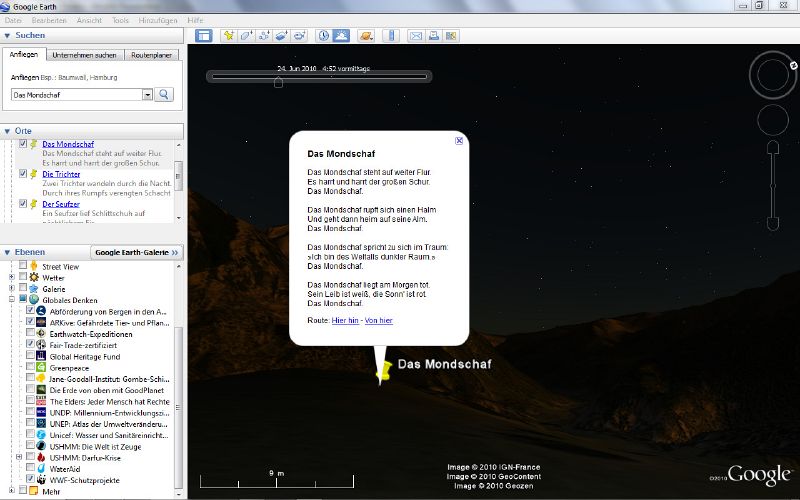
Task: Click the search magnifier button
Action: tap(164, 94)
